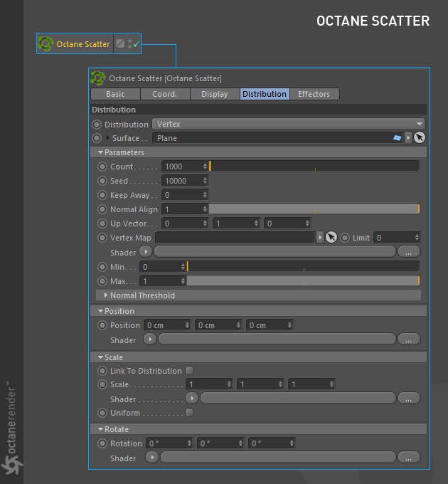Switch to the Basic tab

pos(115,94)
